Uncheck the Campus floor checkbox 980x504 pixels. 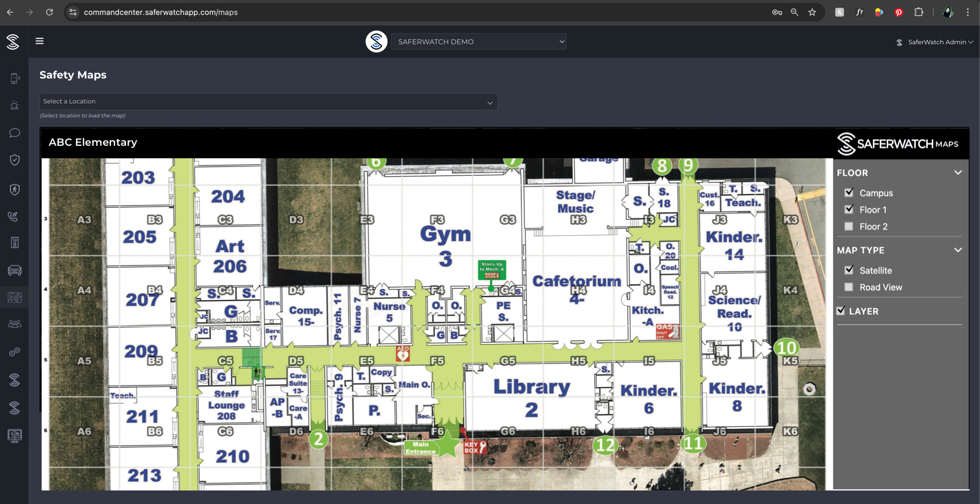tap(849, 193)
